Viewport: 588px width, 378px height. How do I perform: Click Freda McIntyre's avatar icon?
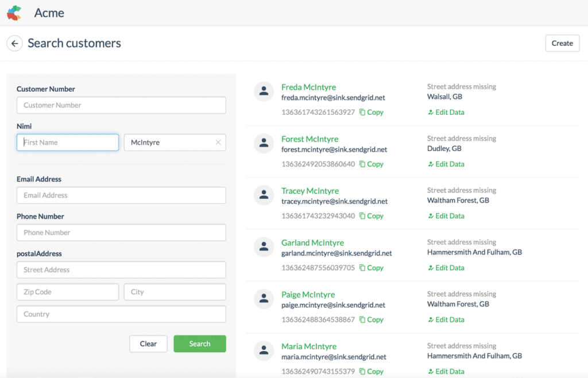tap(264, 91)
